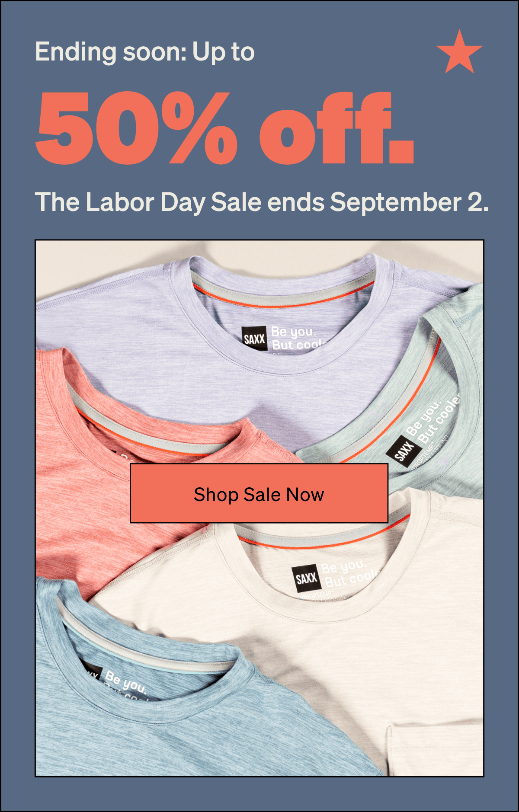The image size is (519, 812).
Task: Click the DROPTEMP label on the mint tee
Action: 423,458
